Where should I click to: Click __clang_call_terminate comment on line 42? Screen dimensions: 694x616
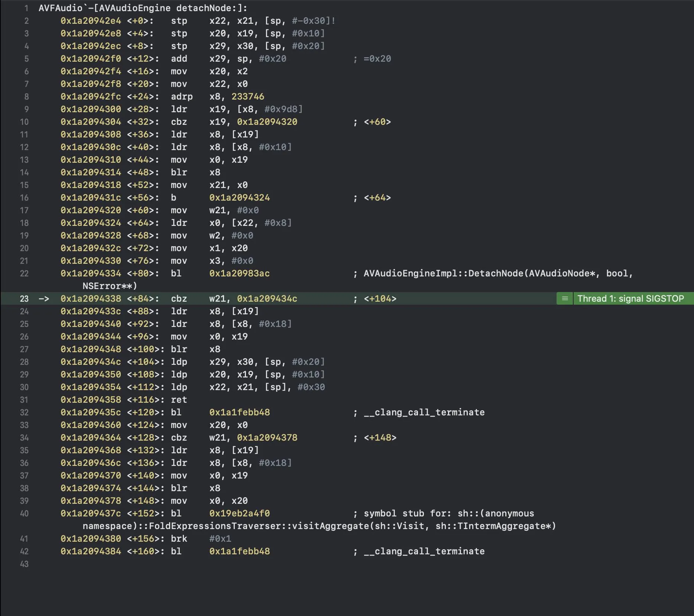[x=424, y=551]
